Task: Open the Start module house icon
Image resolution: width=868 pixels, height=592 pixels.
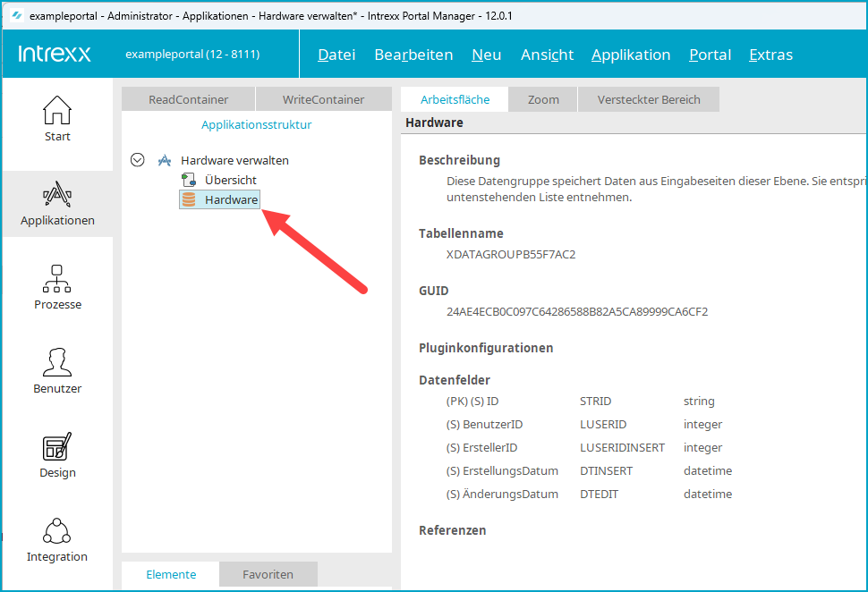Action: click(57, 110)
